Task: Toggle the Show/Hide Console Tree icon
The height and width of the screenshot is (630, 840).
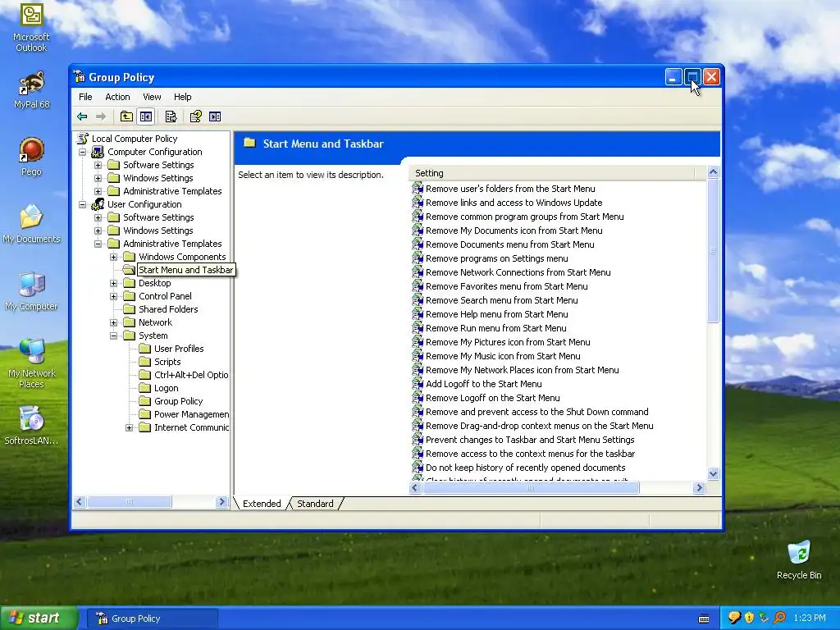Action: [x=146, y=116]
